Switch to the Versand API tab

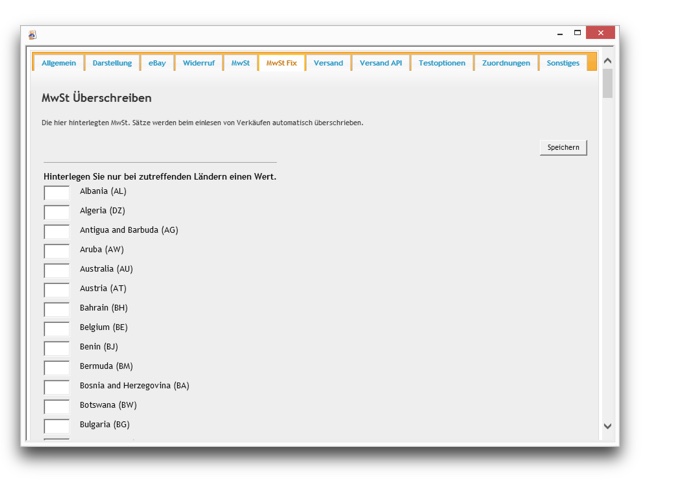point(381,63)
